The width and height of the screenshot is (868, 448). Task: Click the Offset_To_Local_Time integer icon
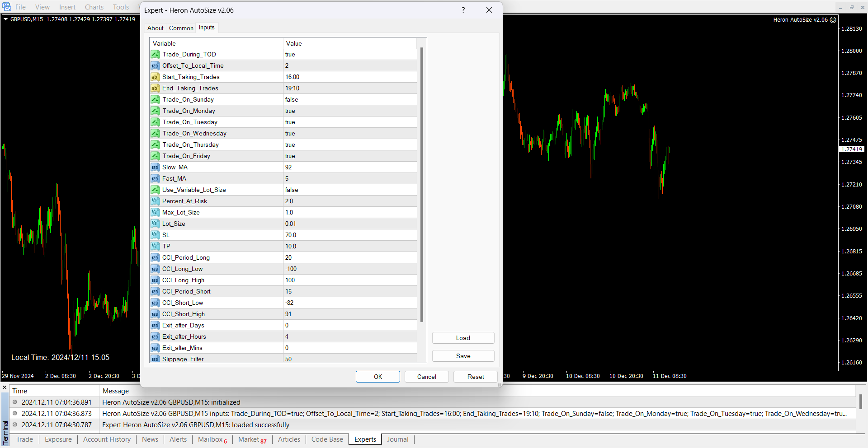pos(155,65)
